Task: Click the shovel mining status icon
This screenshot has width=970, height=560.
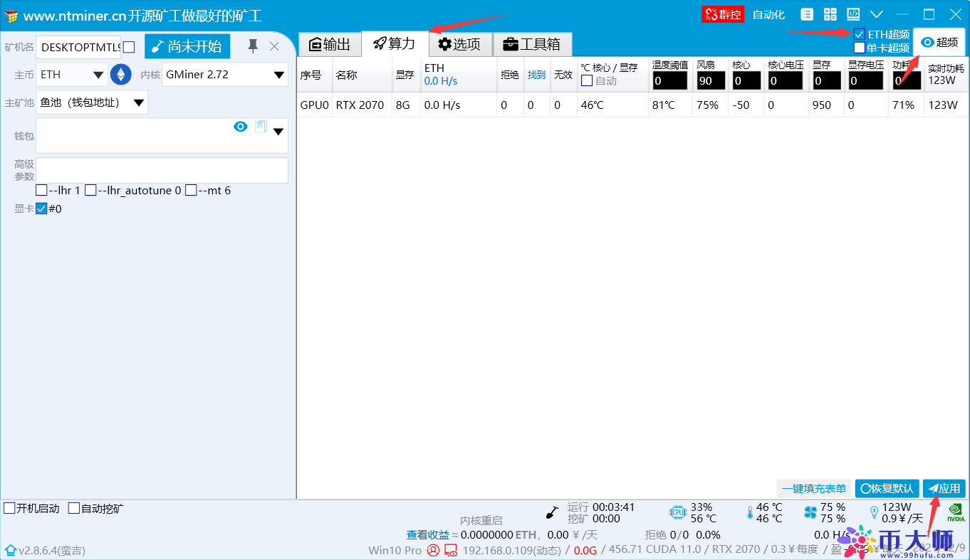Action: point(551,512)
